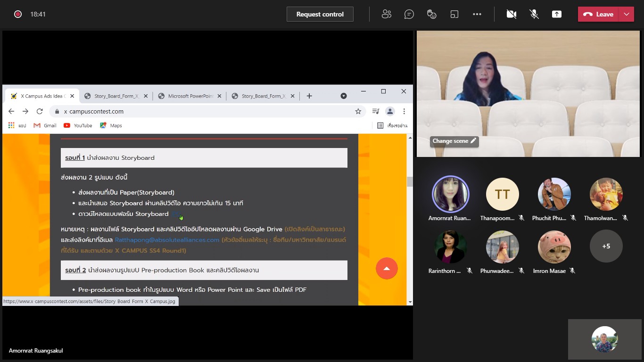Screen dimensions: 644x362
Task: Leave the meeting
Action: [598, 14]
